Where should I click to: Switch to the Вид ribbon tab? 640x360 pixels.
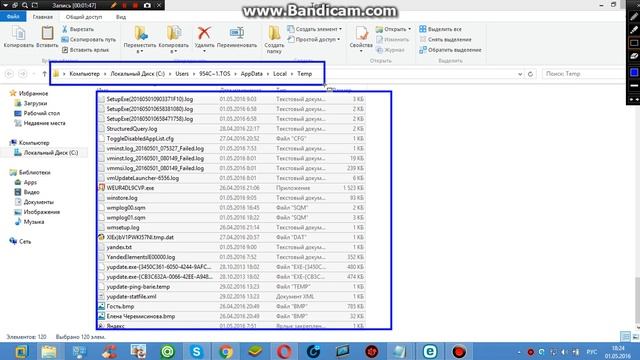click(121, 17)
